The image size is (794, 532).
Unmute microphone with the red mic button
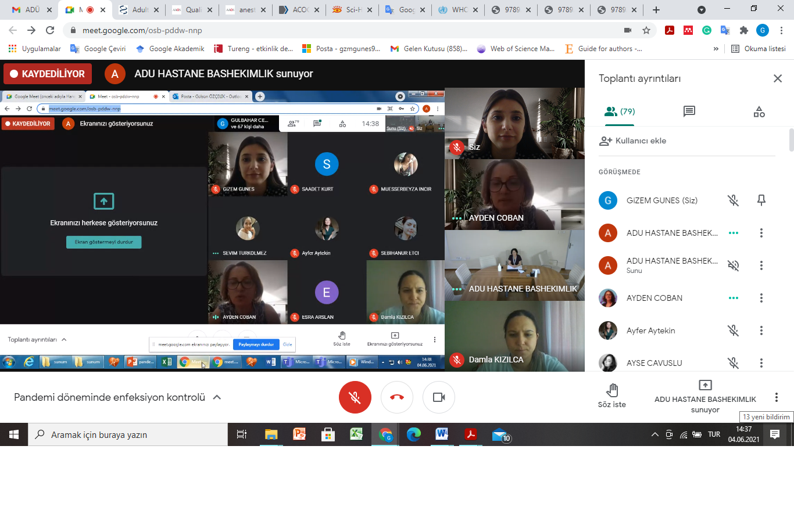[355, 397]
